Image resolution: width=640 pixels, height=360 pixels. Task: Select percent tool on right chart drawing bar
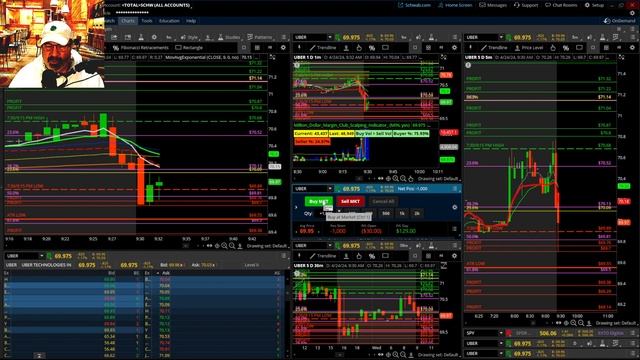tap(566, 48)
